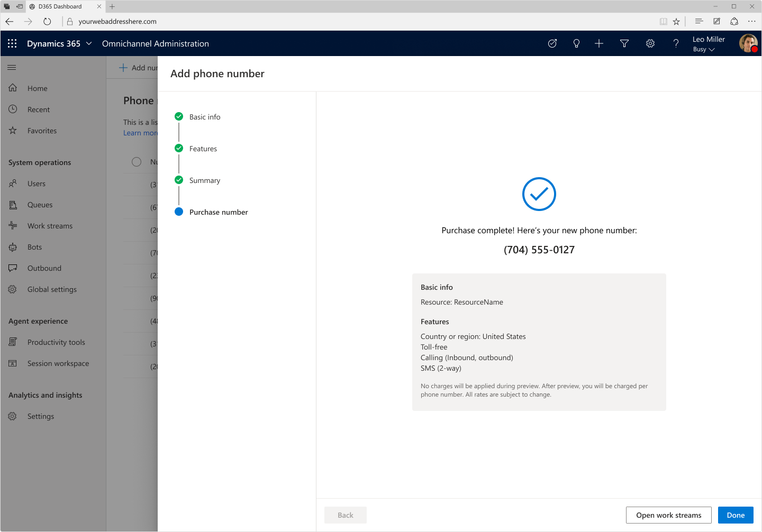Open the Dynamics 365 app launcher grid
The image size is (762, 532).
pos(12,43)
